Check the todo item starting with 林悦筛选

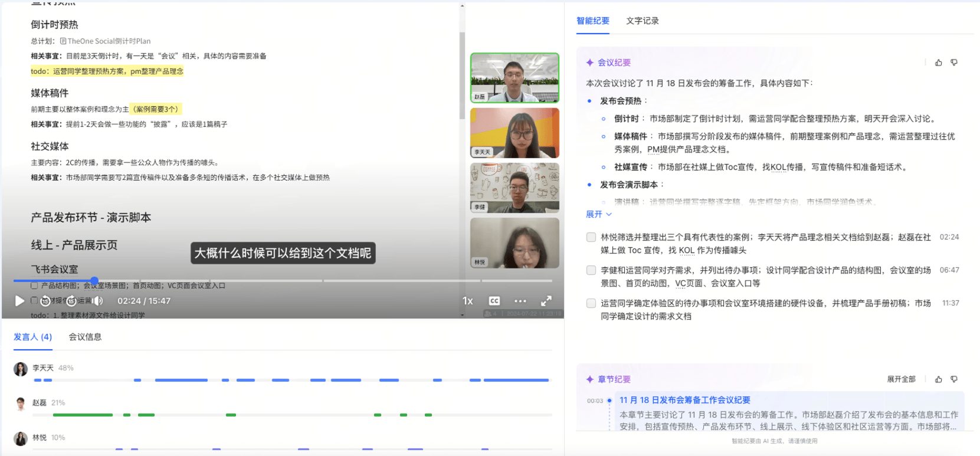(x=591, y=237)
